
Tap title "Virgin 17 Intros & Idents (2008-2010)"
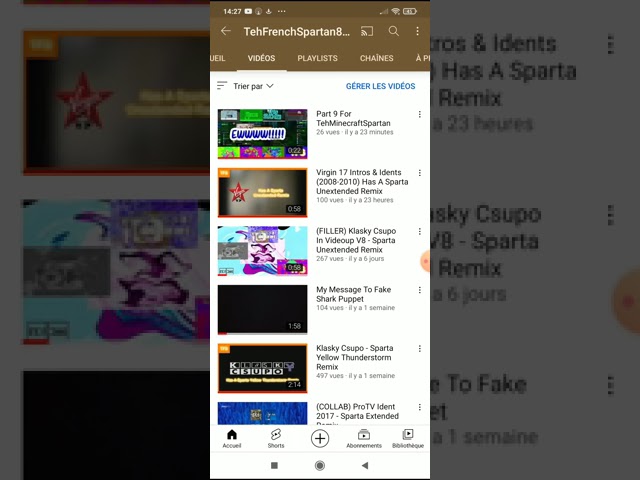pyautogui.click(x=362, y=182)
